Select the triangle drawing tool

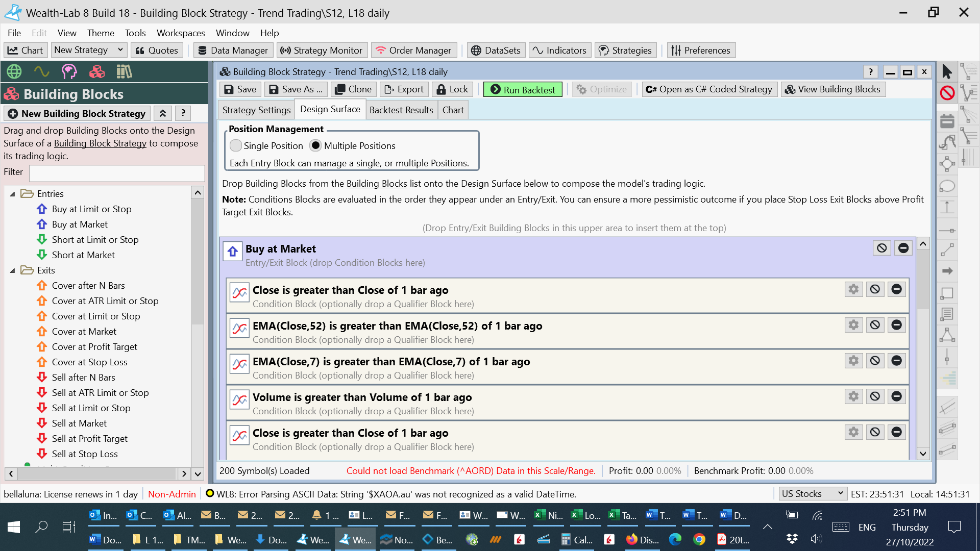click(x=947, y=335)
